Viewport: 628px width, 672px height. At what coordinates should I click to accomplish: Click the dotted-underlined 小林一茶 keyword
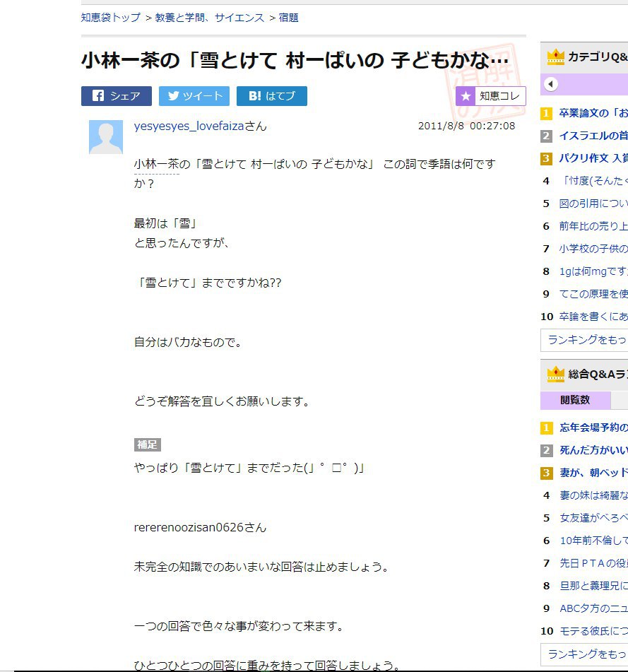[156, 164]
